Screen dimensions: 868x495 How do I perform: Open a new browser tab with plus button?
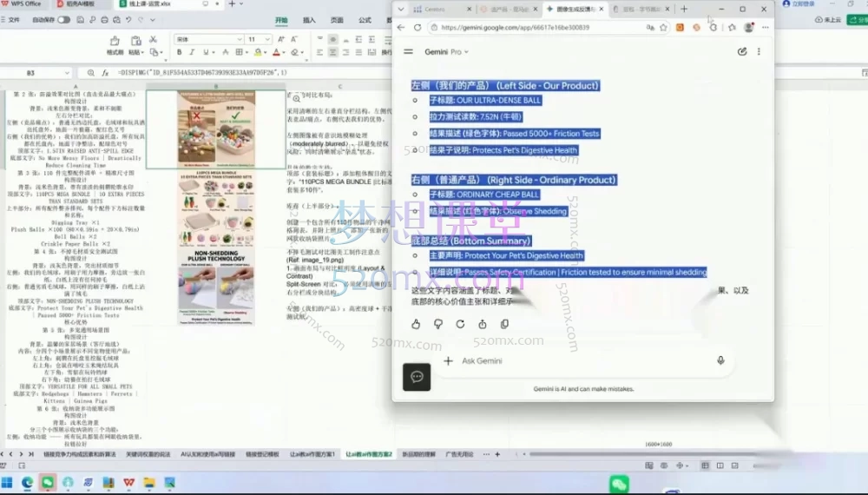pos(684,9)
